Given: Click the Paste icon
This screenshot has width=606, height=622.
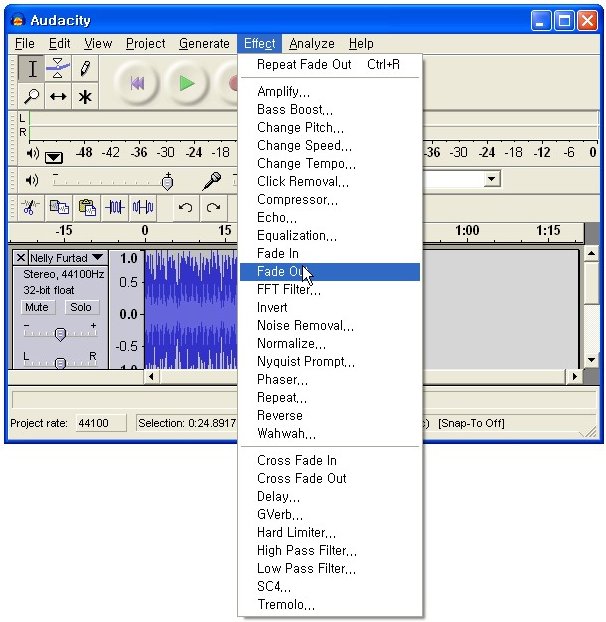Looking at the screenshot, I should coord(87,207).
